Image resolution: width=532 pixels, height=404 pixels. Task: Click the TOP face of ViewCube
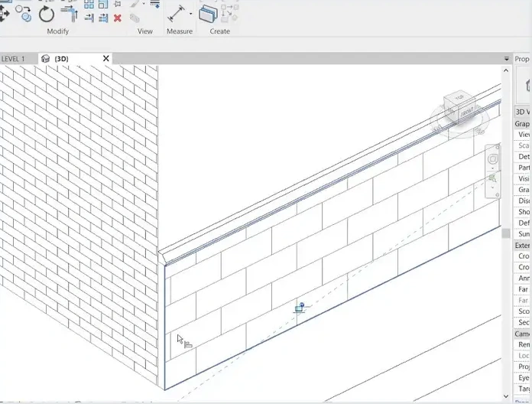click(x=459, y=98)
